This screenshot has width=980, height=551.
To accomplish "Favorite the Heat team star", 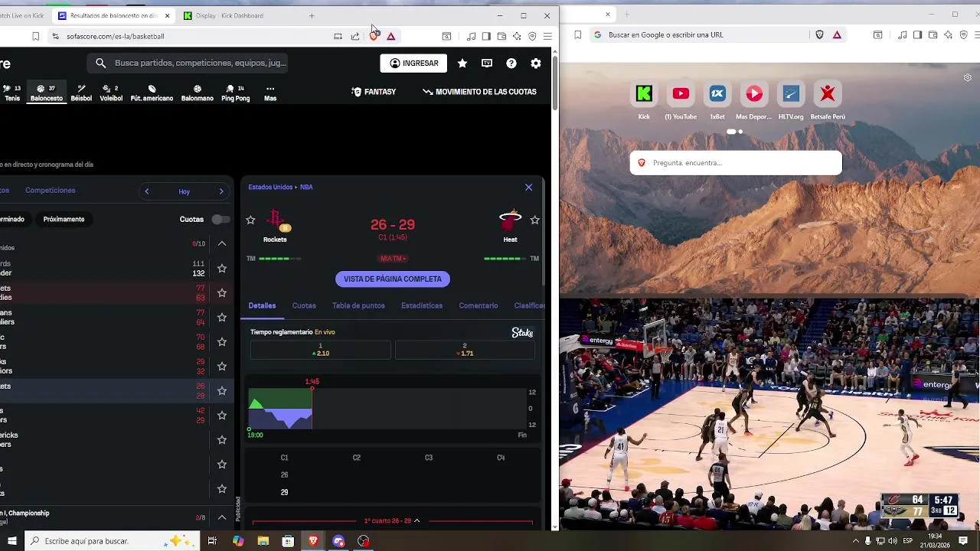I will click(x=535, y=220).
